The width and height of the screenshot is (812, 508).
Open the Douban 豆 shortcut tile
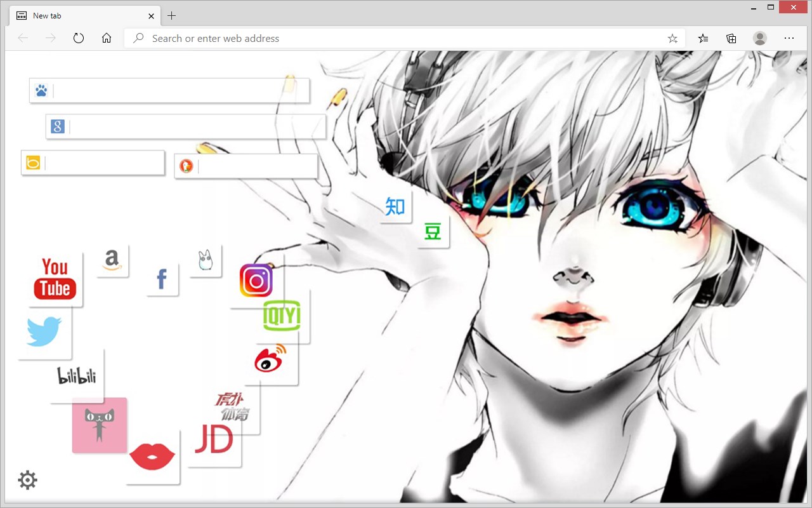(433, 231)
